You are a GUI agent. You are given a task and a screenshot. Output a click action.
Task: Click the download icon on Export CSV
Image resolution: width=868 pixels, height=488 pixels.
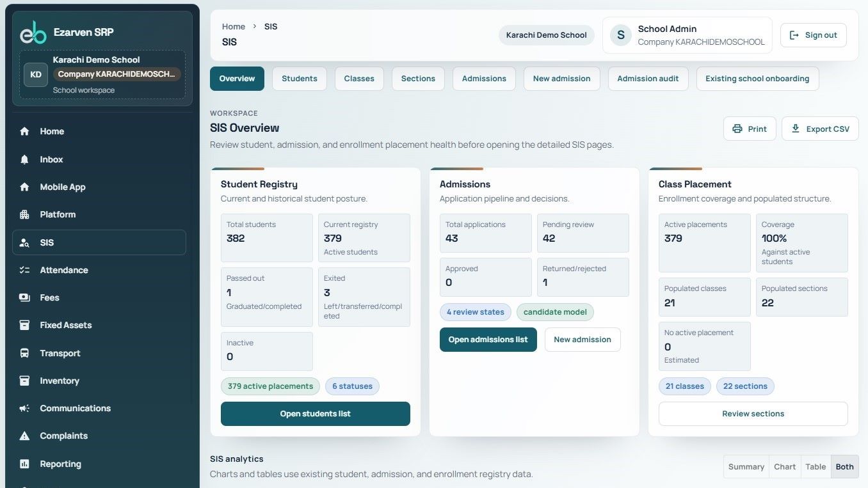[796, 129]
